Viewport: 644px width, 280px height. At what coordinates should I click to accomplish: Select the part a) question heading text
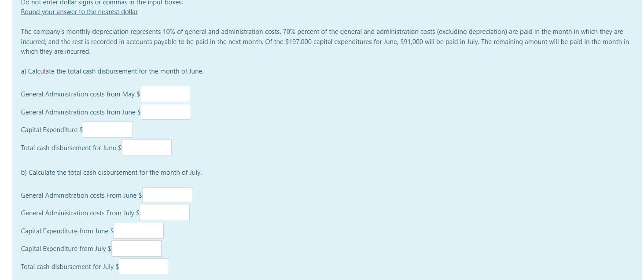[x=112, y=71]
